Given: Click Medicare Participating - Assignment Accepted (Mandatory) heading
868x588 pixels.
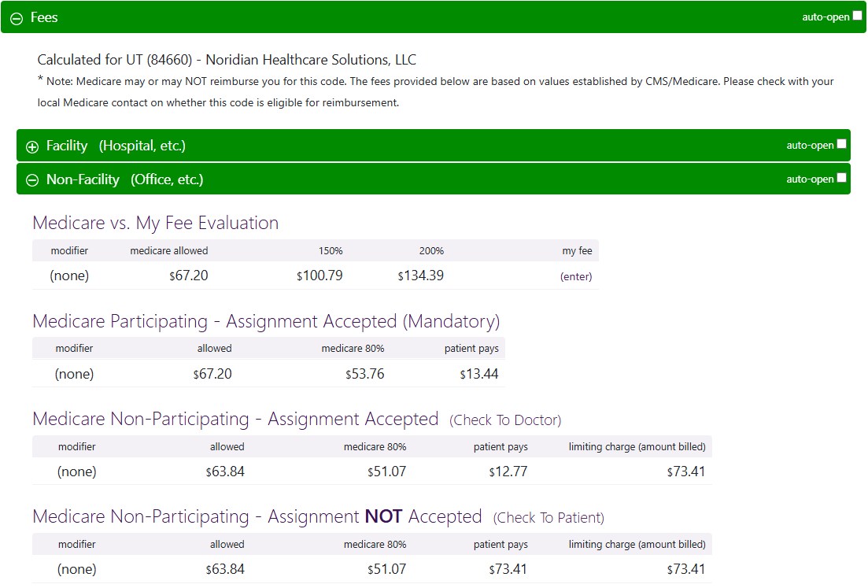Looking at the screenshot, I should 266,321.
